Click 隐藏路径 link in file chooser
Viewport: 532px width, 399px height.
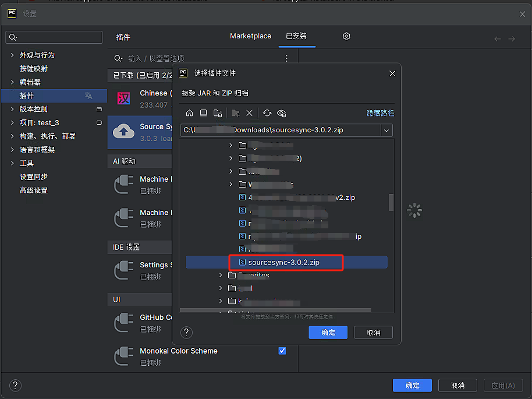(380, 113)
